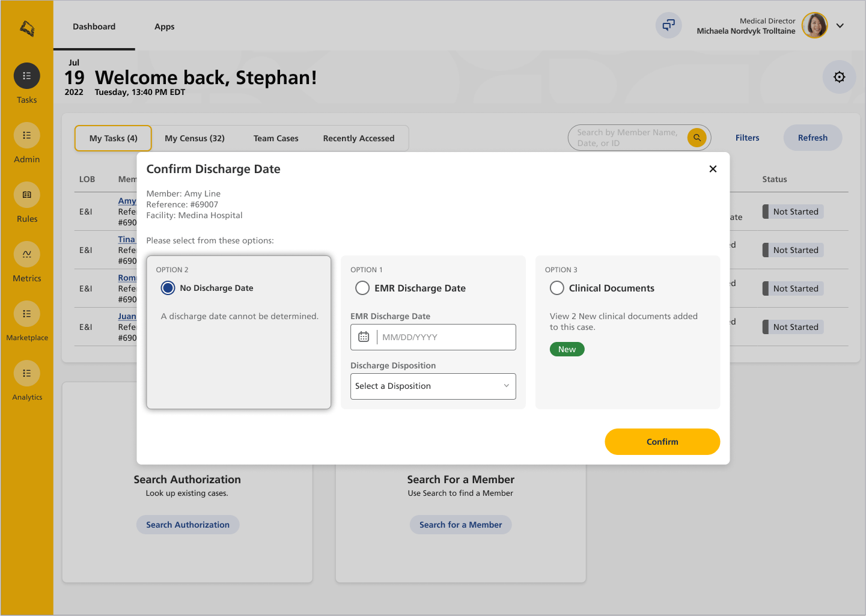The image size is (866, 616).
Task: Click the MM/DD/YYYY date input field
Action: pyautogui.click(x=445, y=338)
